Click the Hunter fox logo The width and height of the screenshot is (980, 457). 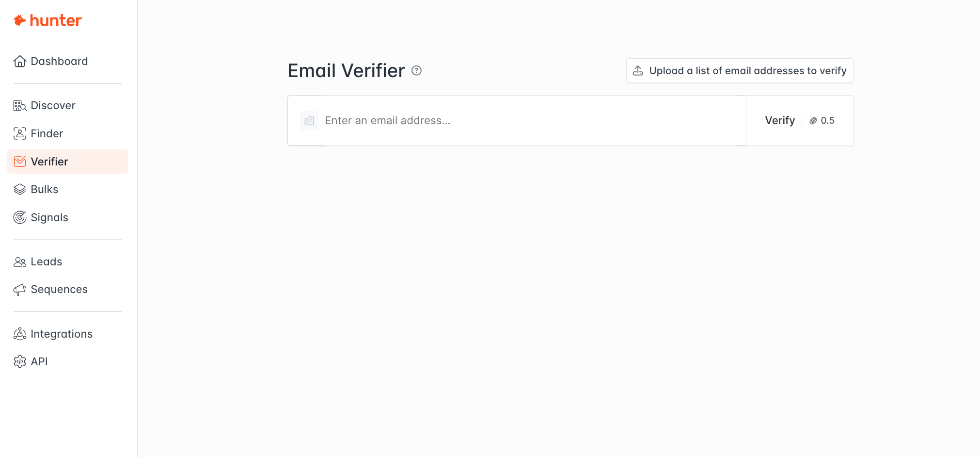[x=20, y=20]
